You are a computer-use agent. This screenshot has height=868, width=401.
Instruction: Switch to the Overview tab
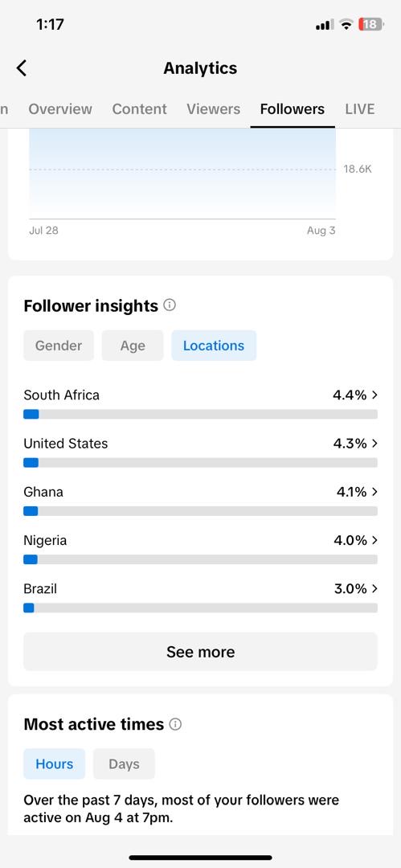[x=60, y=109]
